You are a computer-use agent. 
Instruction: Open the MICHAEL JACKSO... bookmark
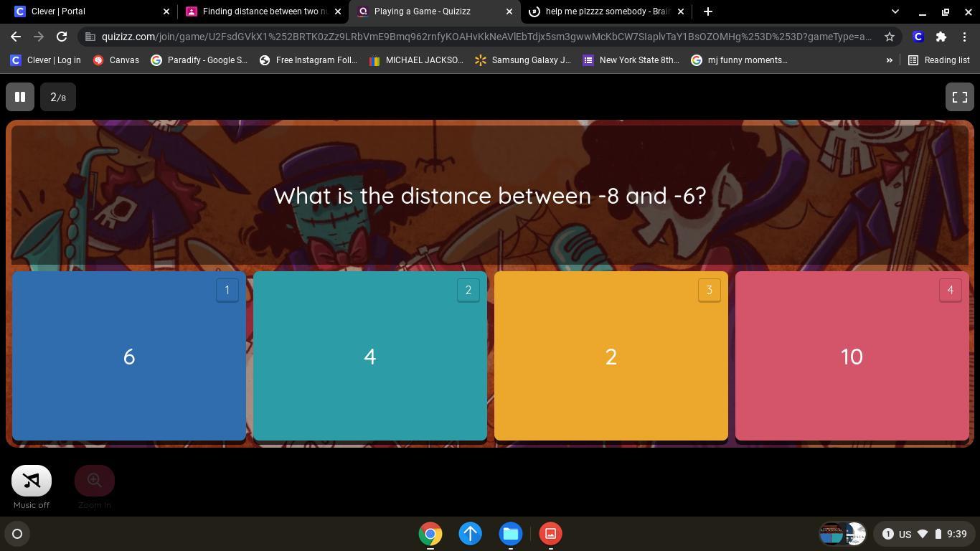416,60
